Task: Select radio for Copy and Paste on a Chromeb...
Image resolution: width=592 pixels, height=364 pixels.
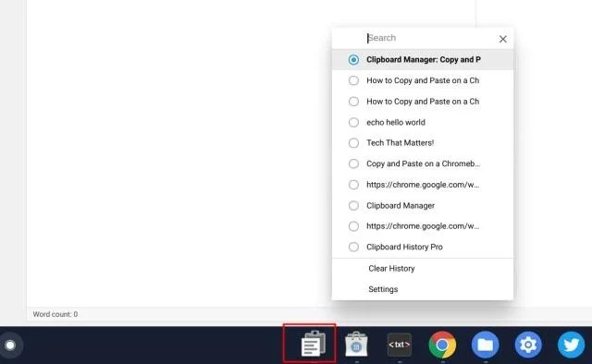Action: coord(353,164)
